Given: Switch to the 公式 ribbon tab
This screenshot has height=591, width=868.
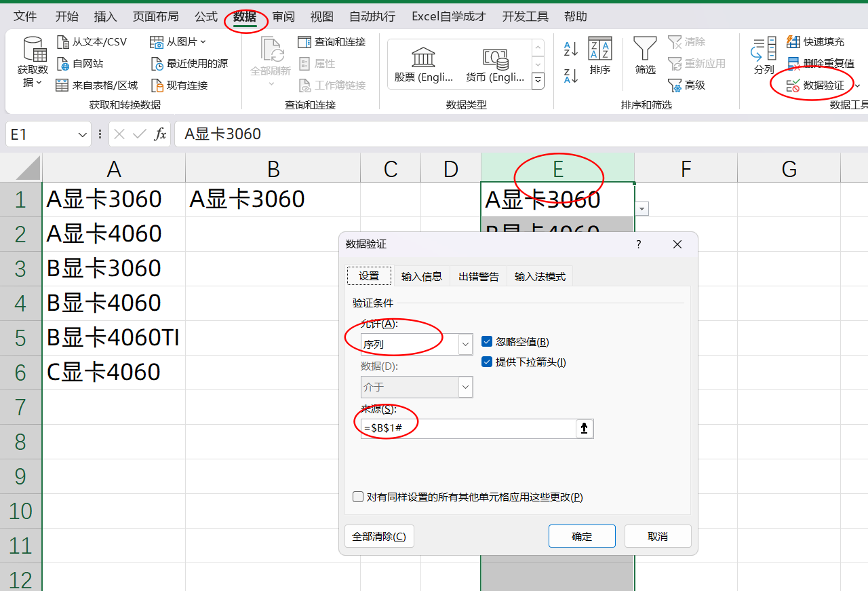Looking at the screenshot, I should (x=206, y=17).
